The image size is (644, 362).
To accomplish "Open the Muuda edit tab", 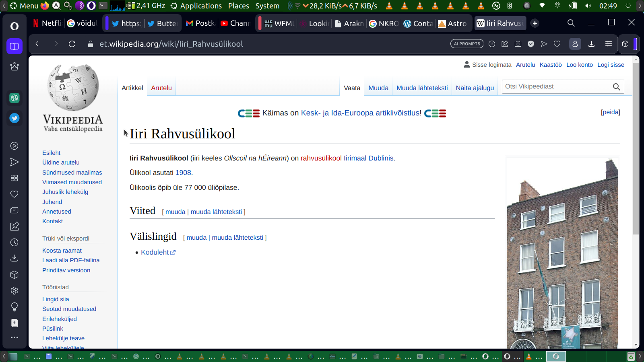I will pos(378,88).
